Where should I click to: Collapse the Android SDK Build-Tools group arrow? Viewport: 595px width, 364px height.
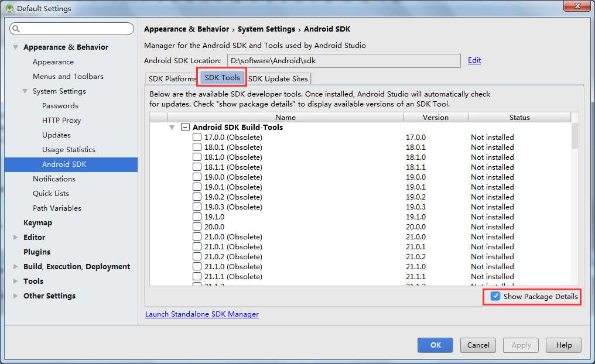click(172, 128)
